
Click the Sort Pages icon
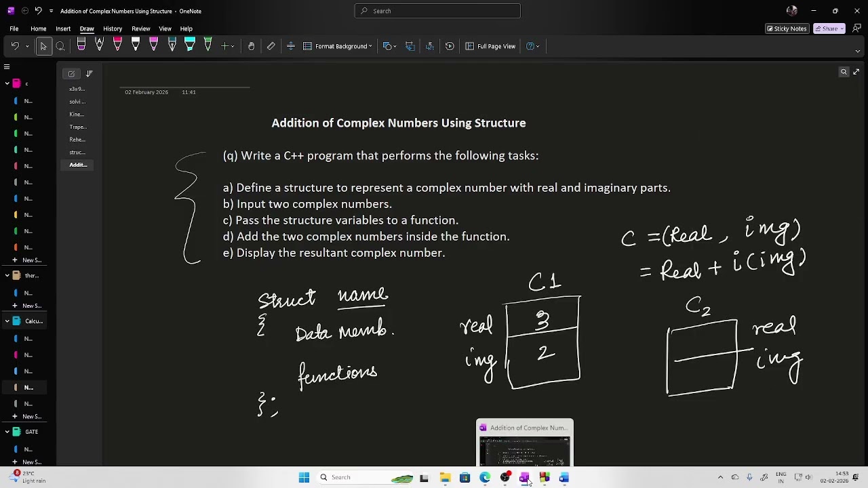89,73
